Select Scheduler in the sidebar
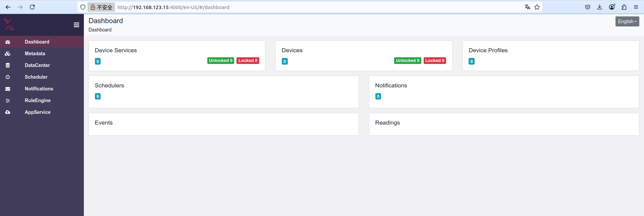 pos(36,77)
